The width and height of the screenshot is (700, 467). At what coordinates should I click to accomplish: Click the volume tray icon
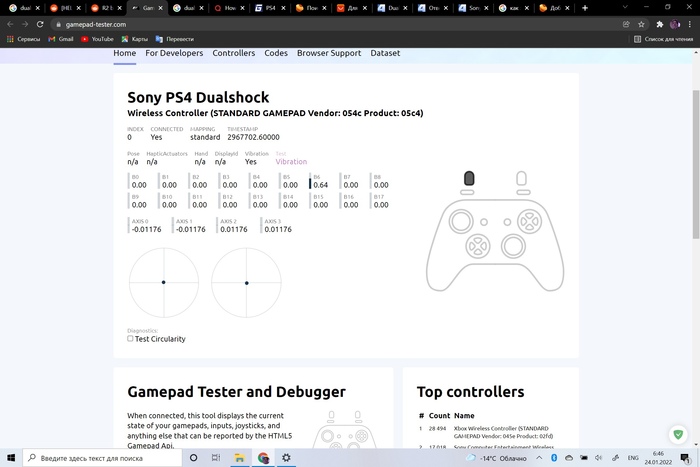pyautogui.click(x=598, y=458)
